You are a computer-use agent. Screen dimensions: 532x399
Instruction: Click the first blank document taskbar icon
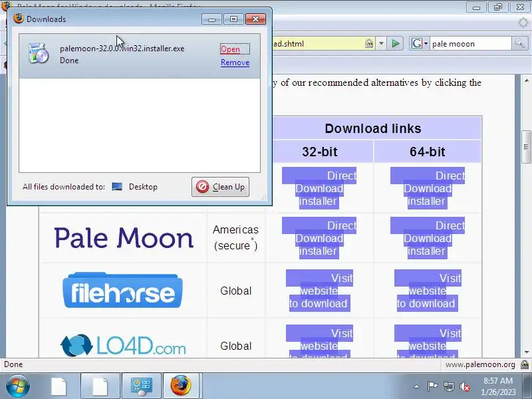pos(59,386)
